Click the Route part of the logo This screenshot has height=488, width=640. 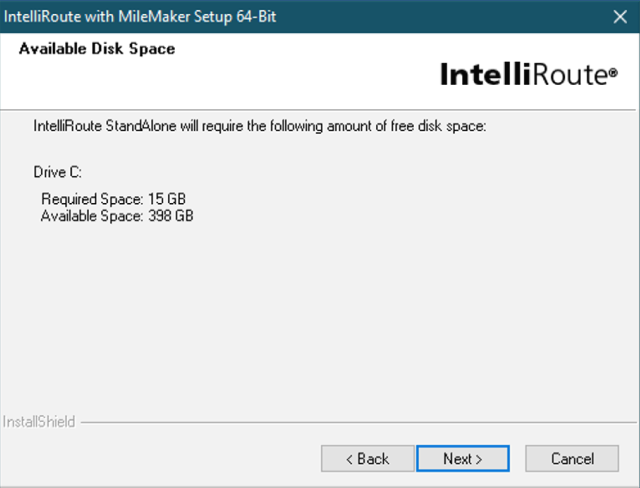coord(570,75)
